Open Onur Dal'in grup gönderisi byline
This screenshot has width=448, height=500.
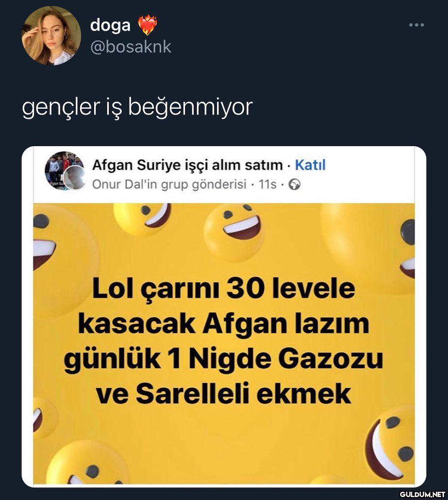(x=169, y=184)
